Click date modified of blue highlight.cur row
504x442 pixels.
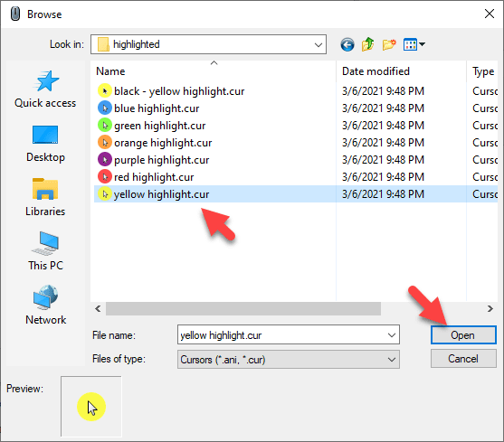pyautogui.click(x=383, y=108)
